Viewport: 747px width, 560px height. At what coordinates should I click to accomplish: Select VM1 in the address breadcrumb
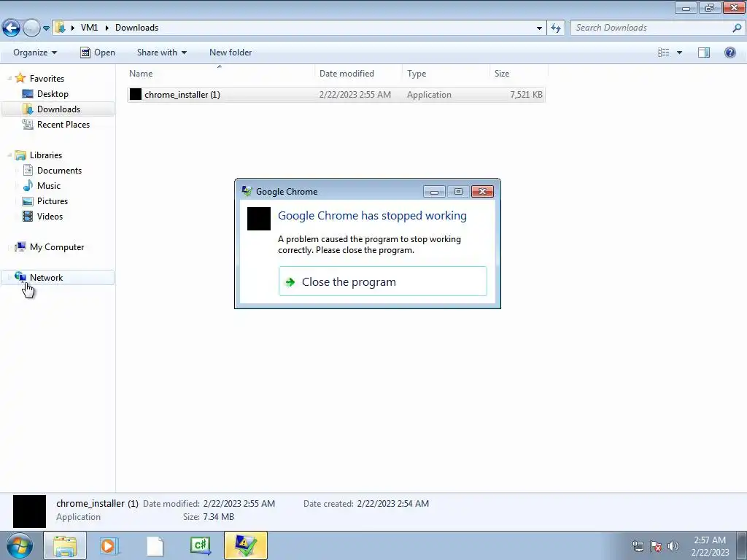point(89,28)
